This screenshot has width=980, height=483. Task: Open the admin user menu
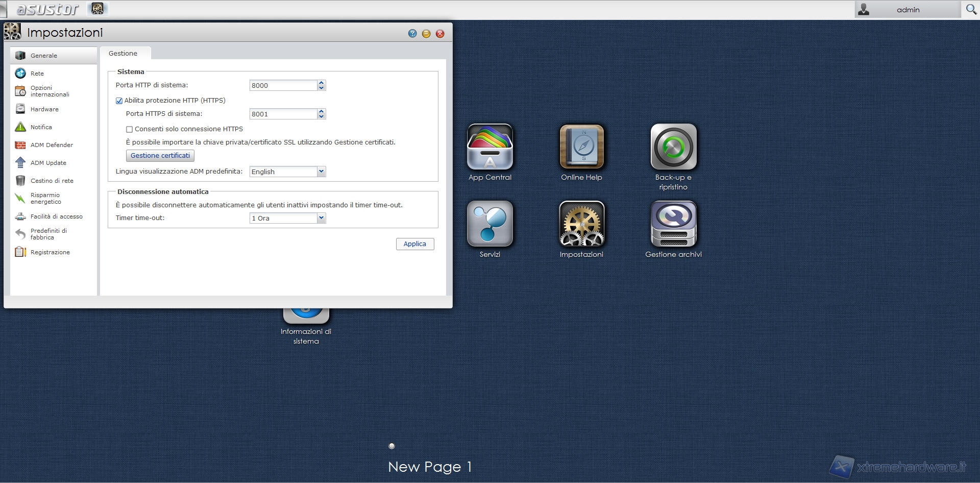(907, 10)
